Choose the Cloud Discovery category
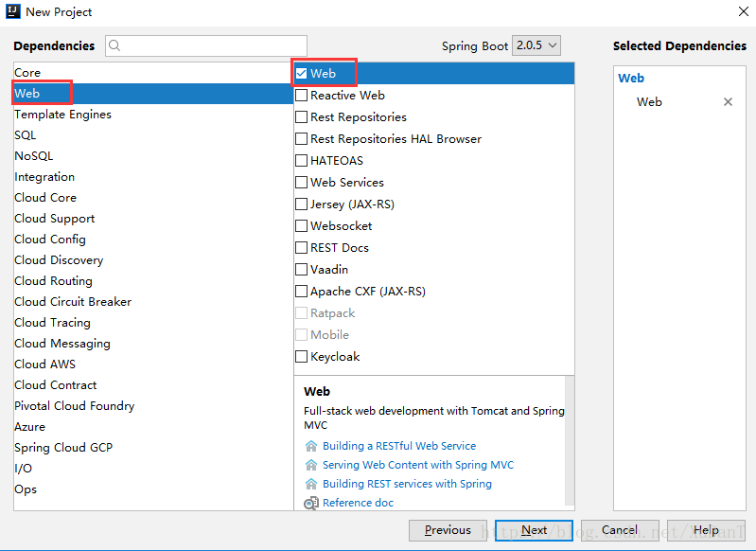Screen dimensions: 756x551 coord(153,260)
